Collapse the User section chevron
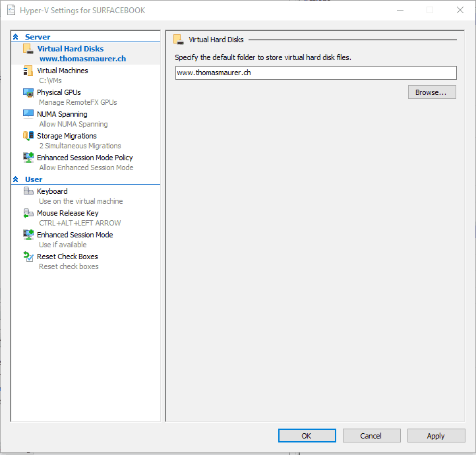 tap(16, 179)
